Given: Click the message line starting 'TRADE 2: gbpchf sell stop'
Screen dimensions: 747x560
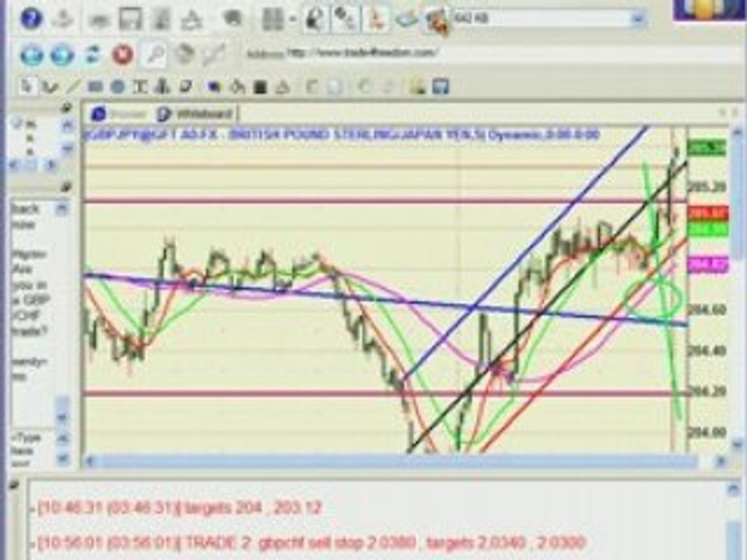Looking at the screenshot, I should coord(311,542).
